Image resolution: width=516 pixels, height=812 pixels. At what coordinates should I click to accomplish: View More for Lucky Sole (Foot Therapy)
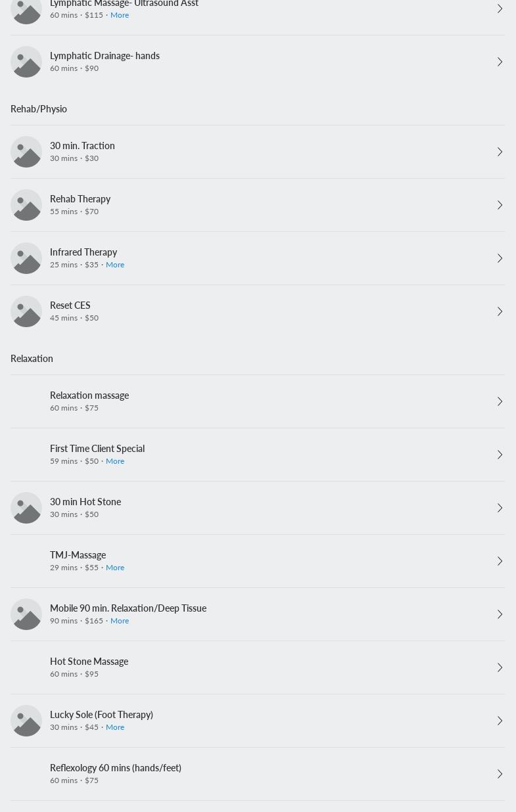[x=115, y=727]
